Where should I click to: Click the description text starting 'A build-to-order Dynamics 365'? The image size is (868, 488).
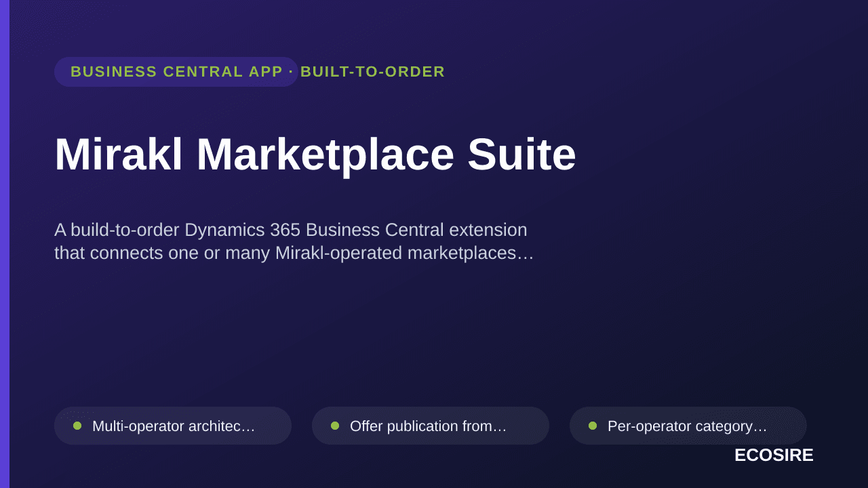(294, 241)
